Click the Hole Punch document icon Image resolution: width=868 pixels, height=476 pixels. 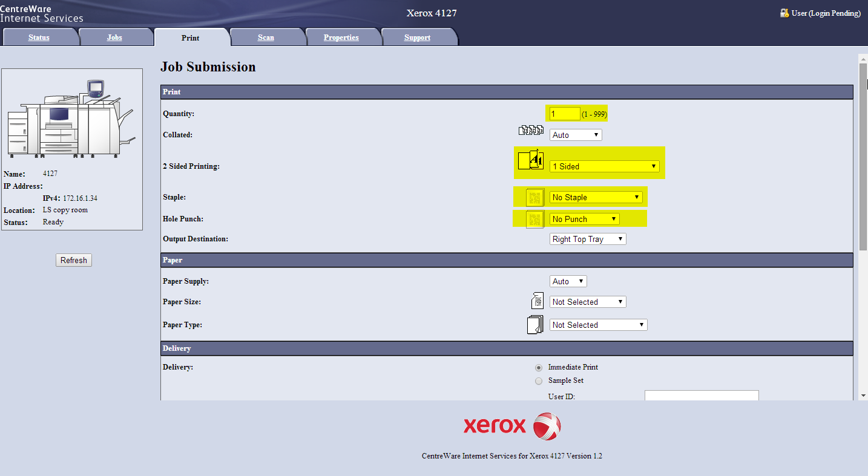point(535,219)
